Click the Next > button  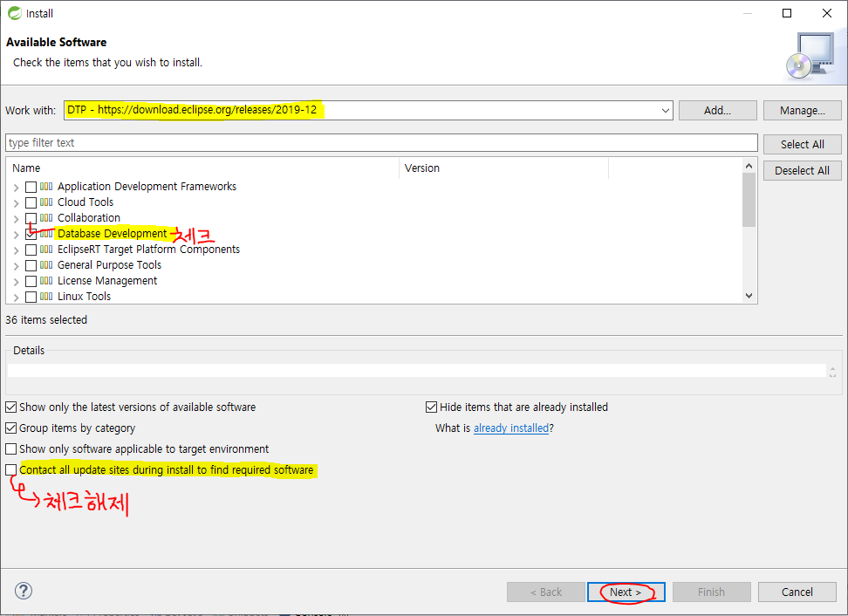626,592
